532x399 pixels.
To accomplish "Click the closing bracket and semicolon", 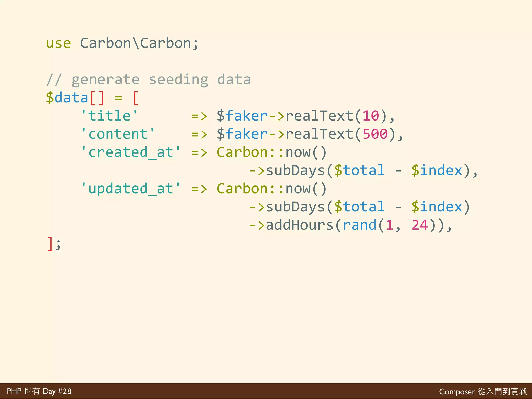I will tap(54, 243).
